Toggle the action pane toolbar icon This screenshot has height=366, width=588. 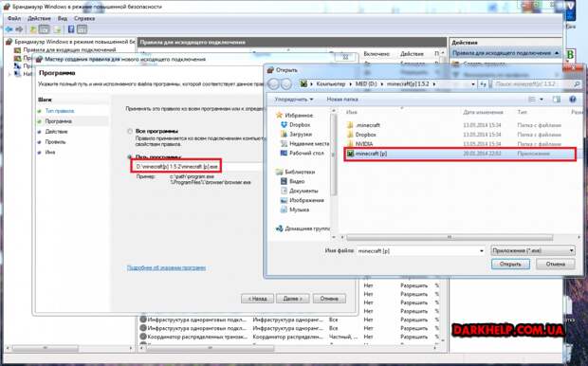82,29
